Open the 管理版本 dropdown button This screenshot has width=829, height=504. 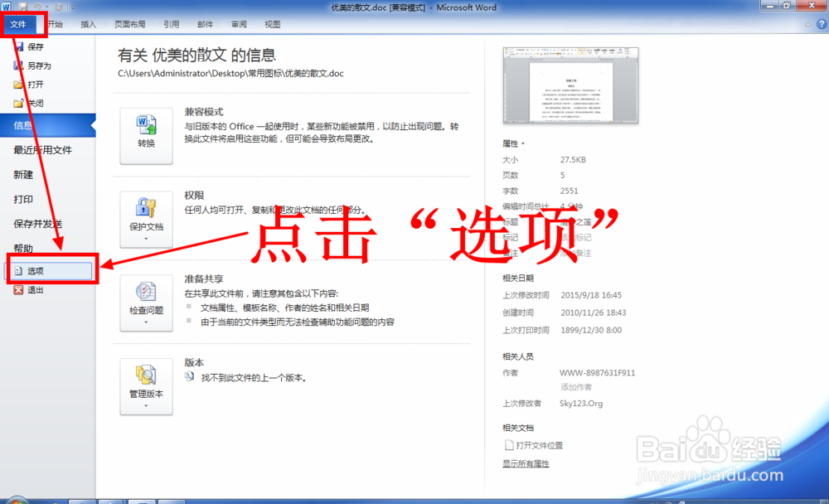pos(147,386)
